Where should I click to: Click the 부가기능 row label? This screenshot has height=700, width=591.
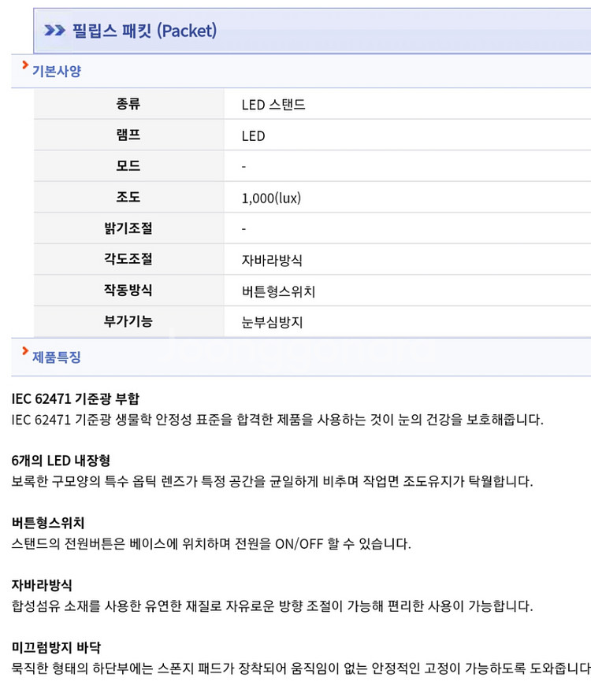[128, 321]
